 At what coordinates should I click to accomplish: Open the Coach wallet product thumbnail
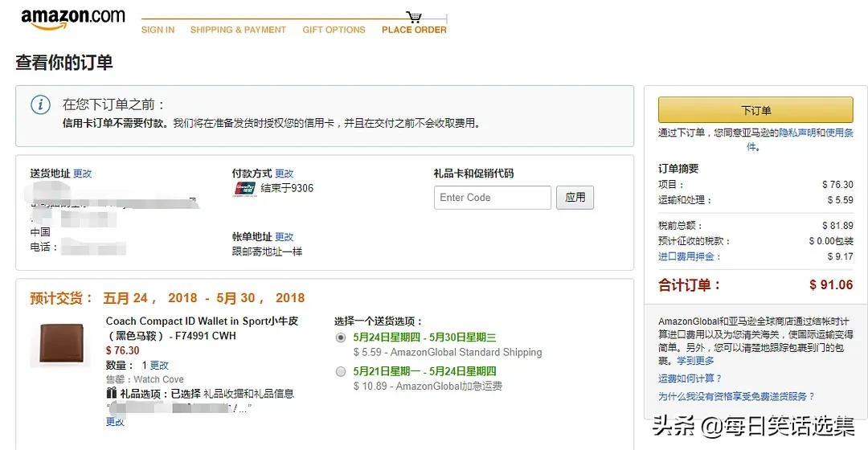[61, 343]
